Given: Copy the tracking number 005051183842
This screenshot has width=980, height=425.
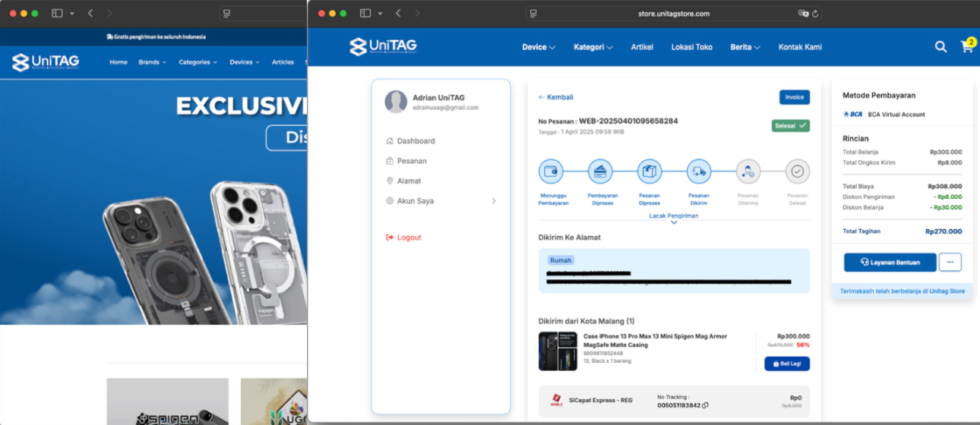Looking at the screenshot, I should pyautogui.click(x=706, y=405).
